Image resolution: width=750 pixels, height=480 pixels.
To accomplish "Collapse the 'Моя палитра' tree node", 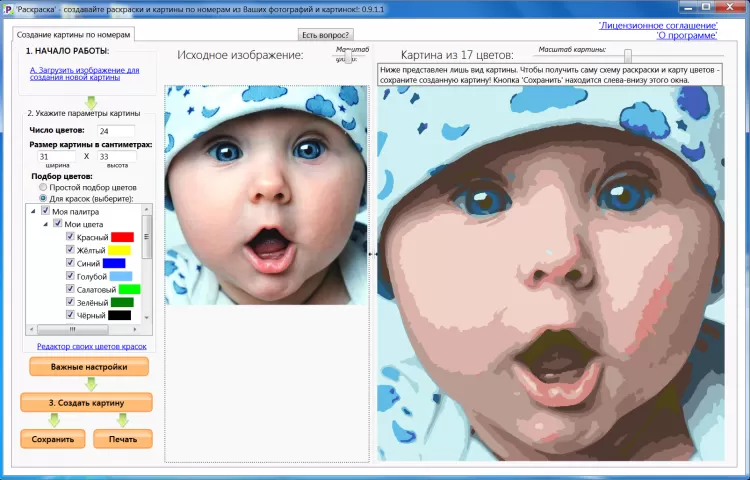I will pos(33,211).
